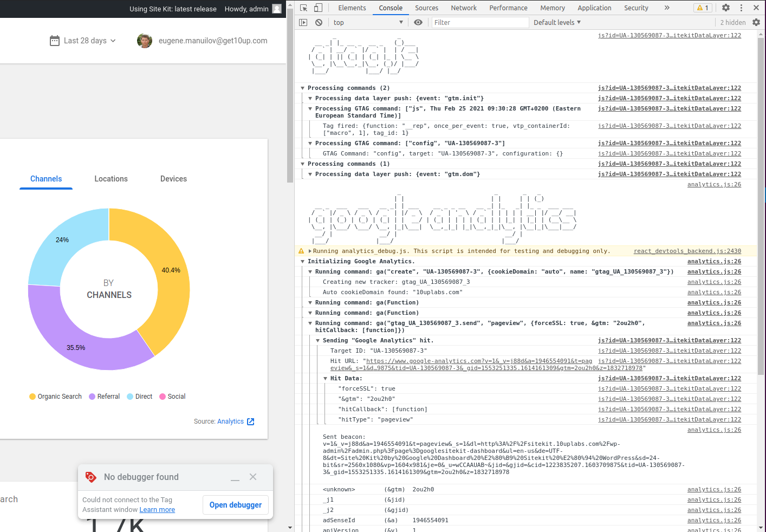Show the console sidebar icon
This screenshot has height=532, width=766.
point(303,22)
